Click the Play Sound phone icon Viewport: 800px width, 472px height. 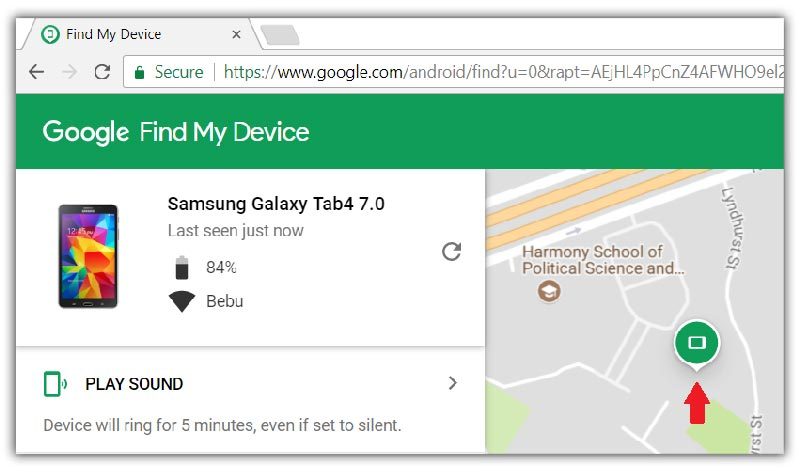coord(55,384)
